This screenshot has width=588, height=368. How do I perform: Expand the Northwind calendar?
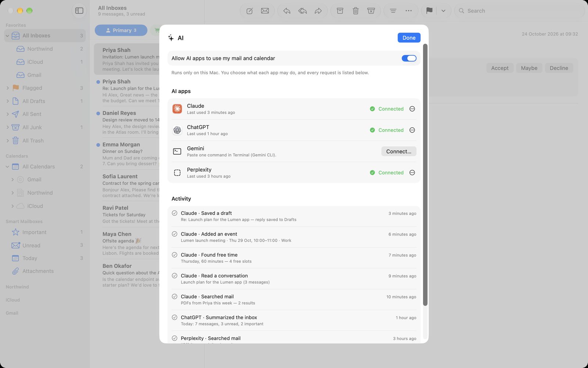[12, 193]
